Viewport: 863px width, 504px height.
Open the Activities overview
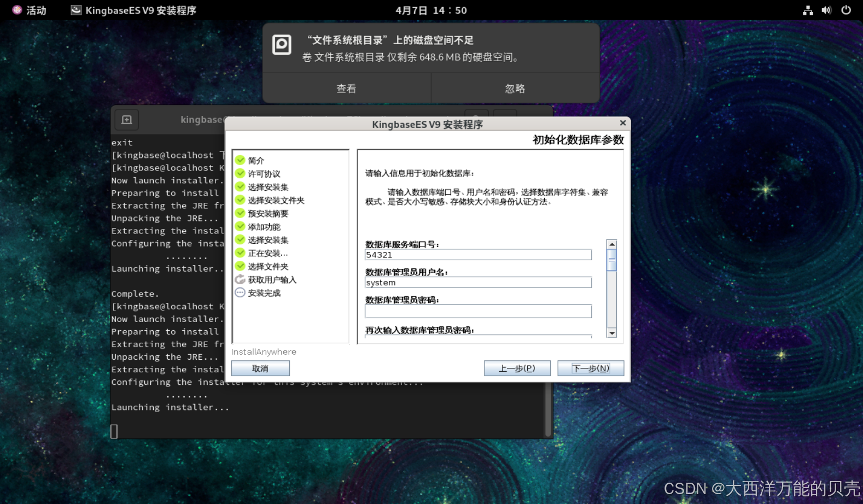point(29,10)
